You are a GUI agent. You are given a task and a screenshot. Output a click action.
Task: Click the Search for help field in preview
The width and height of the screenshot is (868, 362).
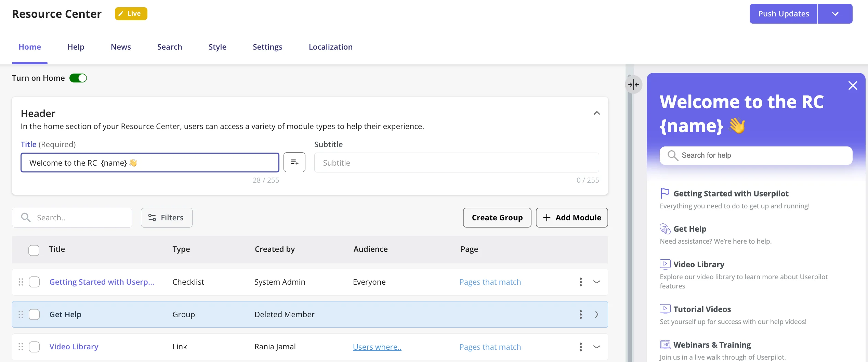(x=756, y=156)
